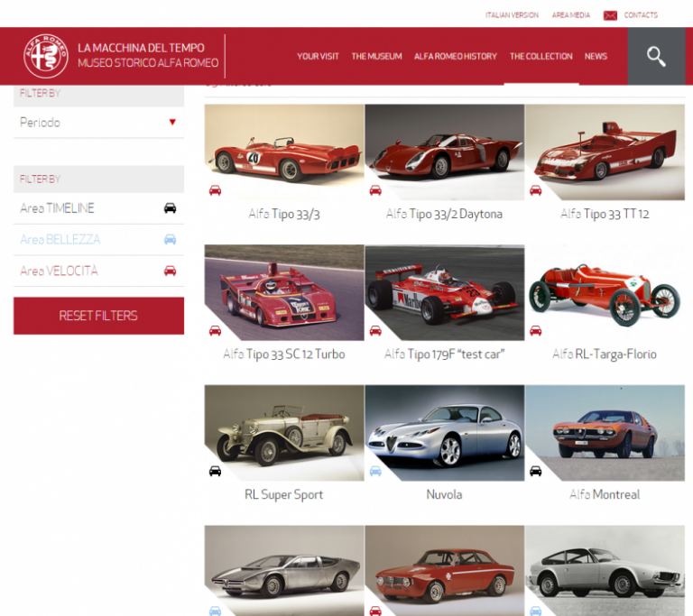Open the Alfa Montreal car thumbnail
The width and height of the screenshot is (693, 616).
tap(605, 433)
